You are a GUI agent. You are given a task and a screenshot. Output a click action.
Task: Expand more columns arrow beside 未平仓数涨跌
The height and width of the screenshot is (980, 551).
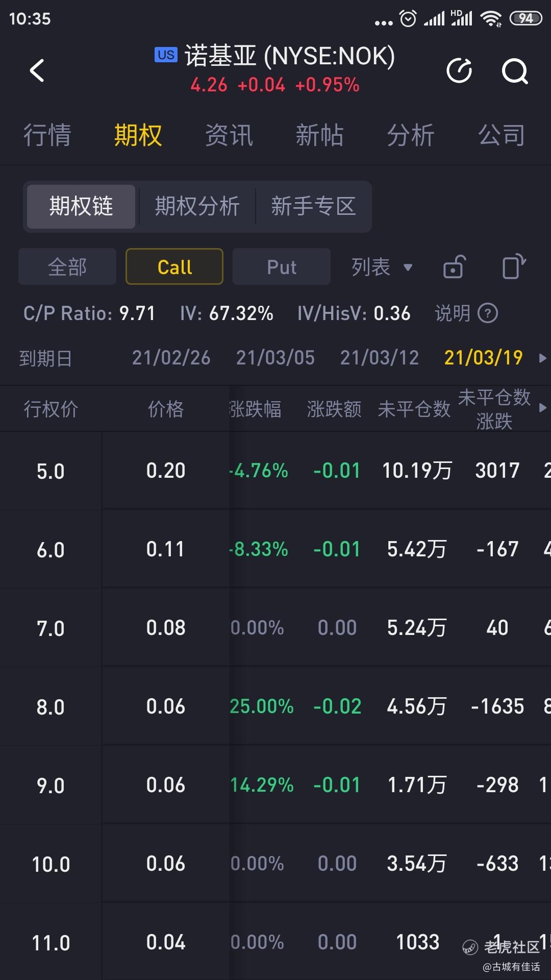point(542,408)
